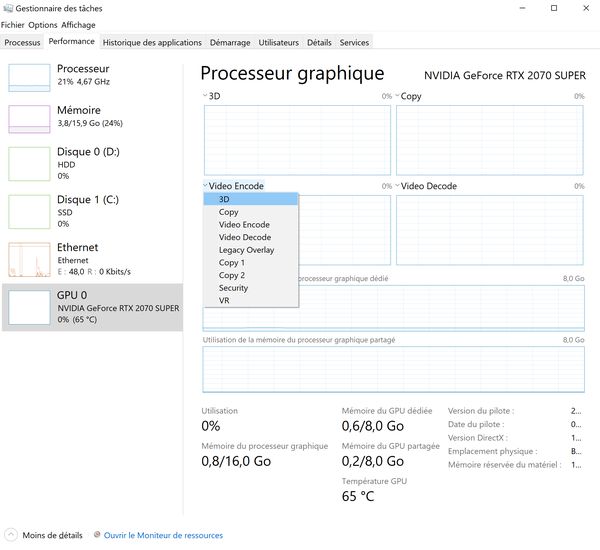
Task: Choose Video Encode in the engine list
Action: point(251,224)
